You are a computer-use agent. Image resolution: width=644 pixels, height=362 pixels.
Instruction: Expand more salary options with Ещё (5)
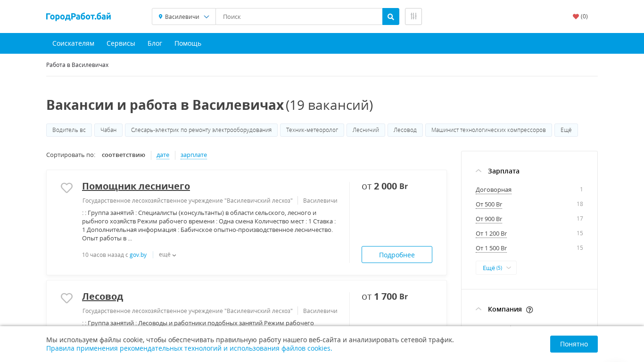(496, 268)
